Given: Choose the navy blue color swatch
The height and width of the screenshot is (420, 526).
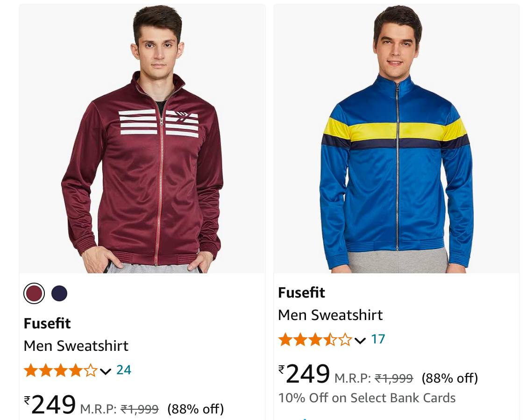Looking at the screenshot, I should (59, 294).
